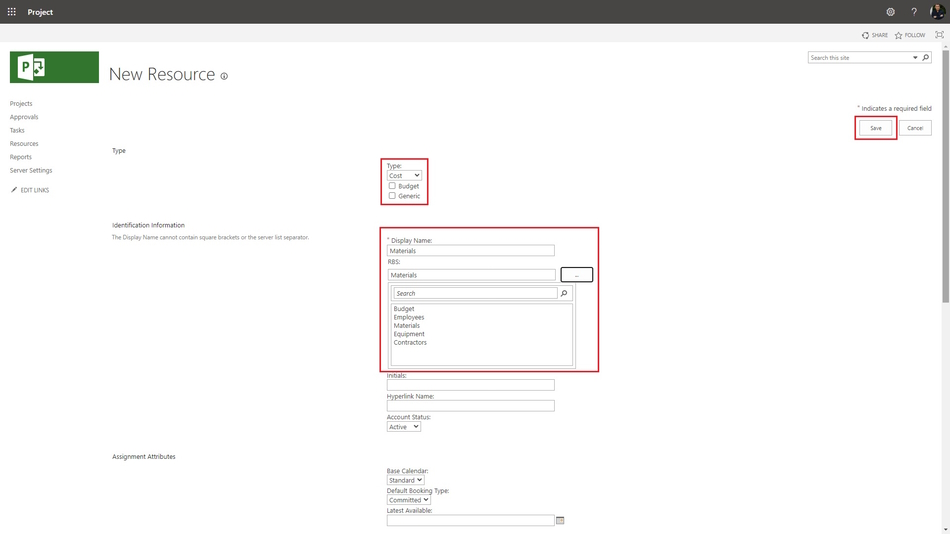Click the Hyperlink Name input field
950x534 pixels.
pyautogui.click(x=471, y=406)
